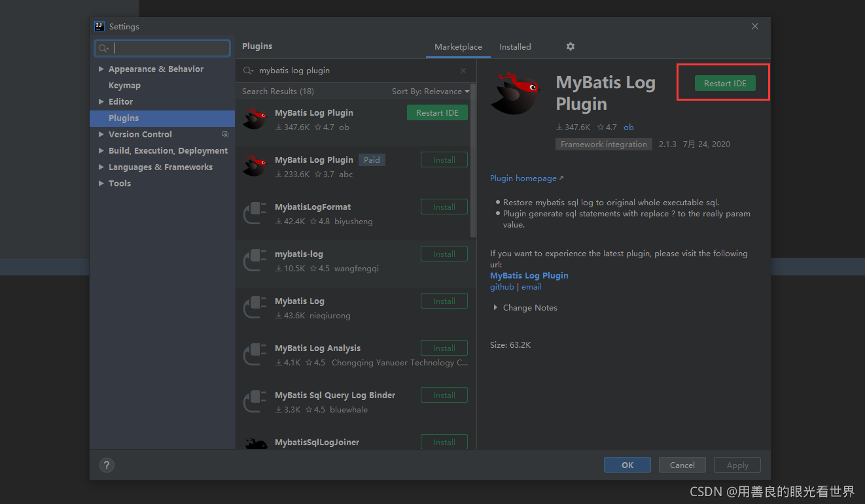Click the settings search magnifier icon
The width and height of the screenshot is (865, 504).
tap(103, 48)
